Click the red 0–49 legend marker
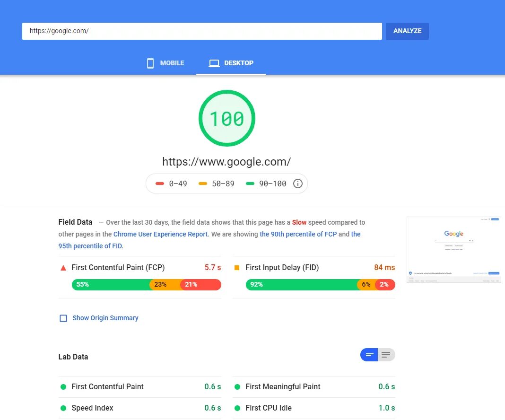The width and height of the screenshot is (505, 420). click(x=160, y=184)
